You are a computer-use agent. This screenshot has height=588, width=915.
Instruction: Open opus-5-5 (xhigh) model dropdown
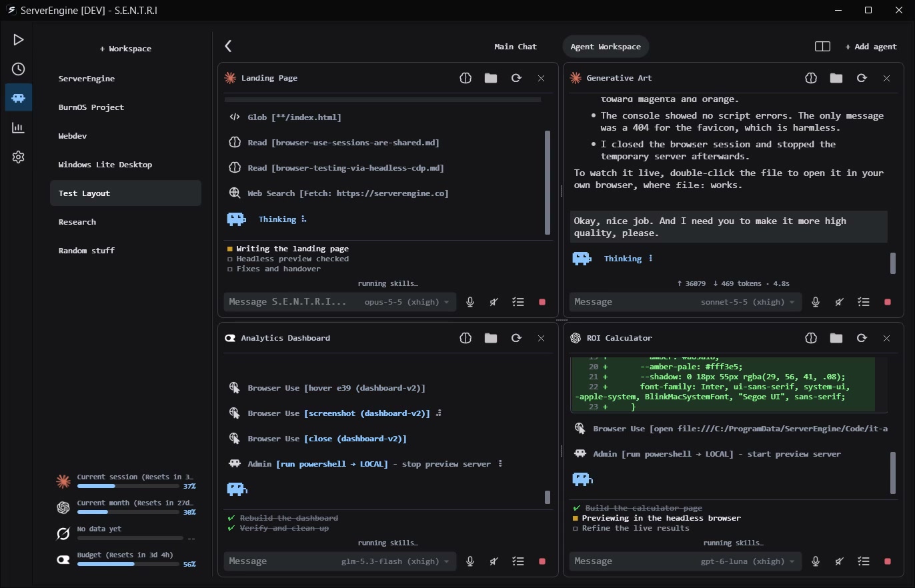click(407, 302)
